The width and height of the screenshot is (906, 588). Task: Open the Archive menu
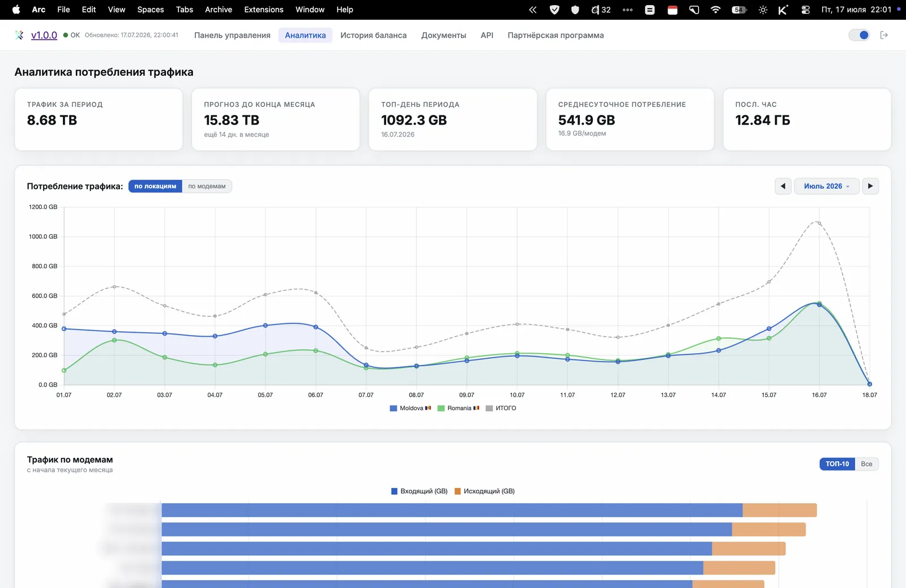219,10
